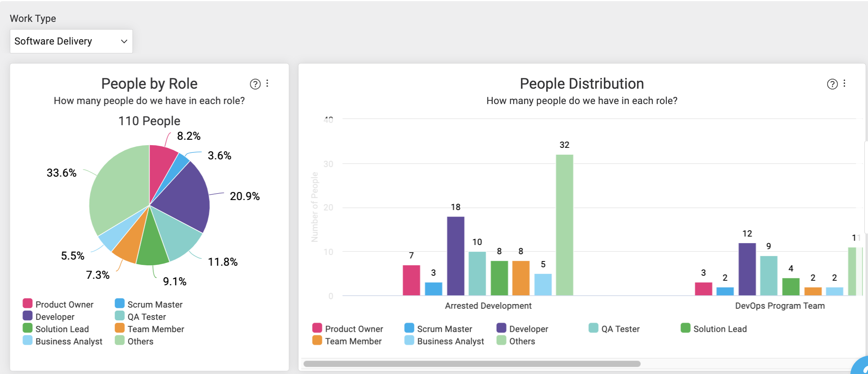The height and width of the screenshot is (374, 868).
Task: Toggle Business Analyst in the pie legend
Action: 63,341
